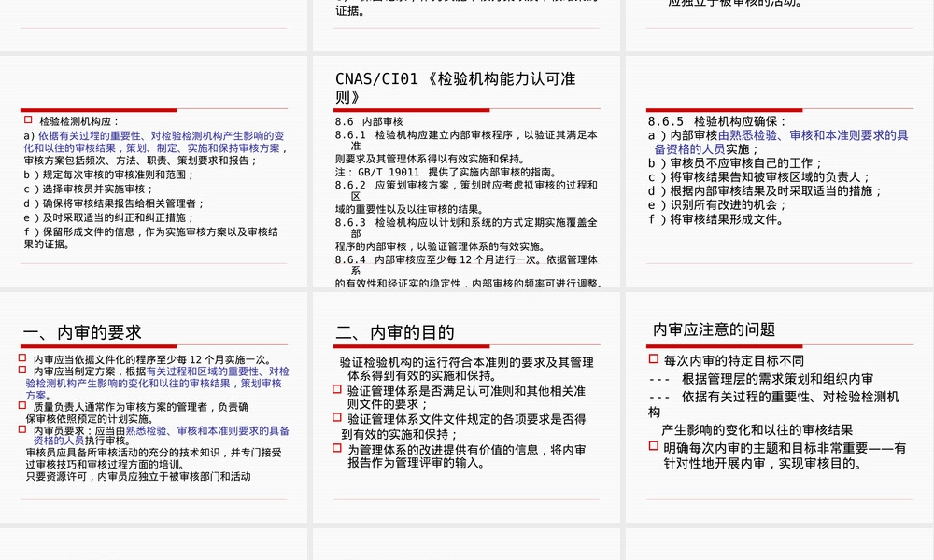
Task: Click item f）保留形成文件的信息
Action: click(150, 238)
